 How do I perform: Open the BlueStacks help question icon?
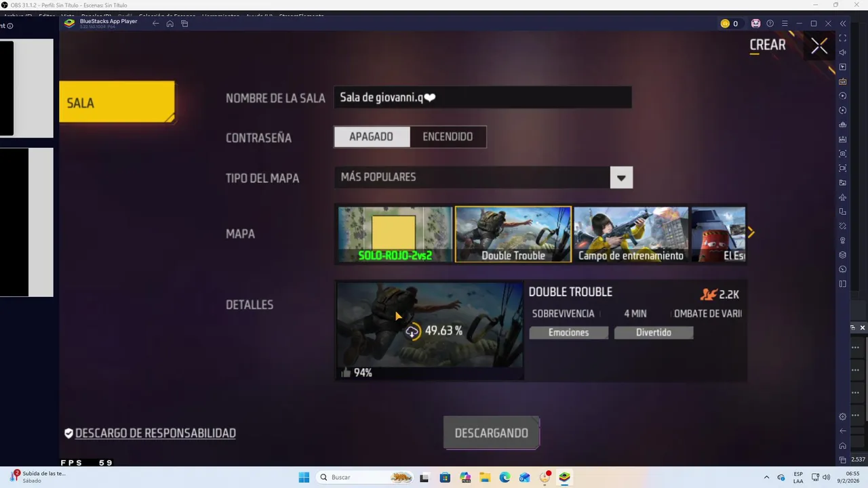[770, 24]
